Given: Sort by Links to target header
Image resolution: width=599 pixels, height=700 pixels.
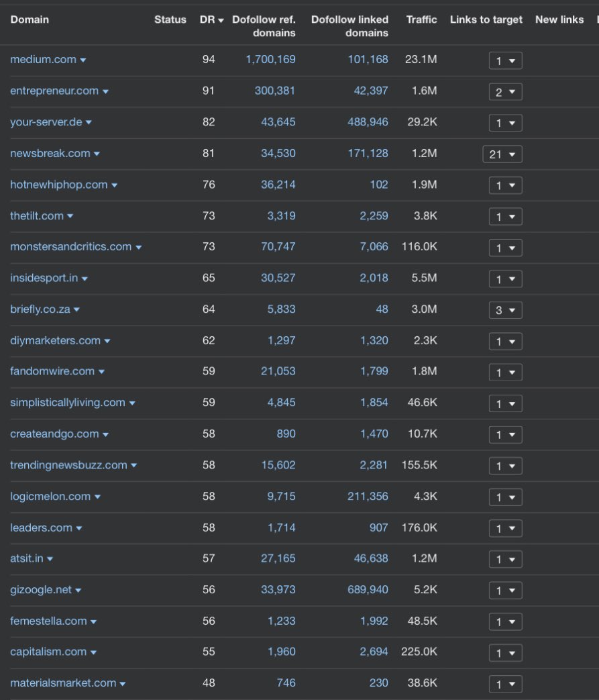Looking at the screenshot, I should (x=486, y=19).
